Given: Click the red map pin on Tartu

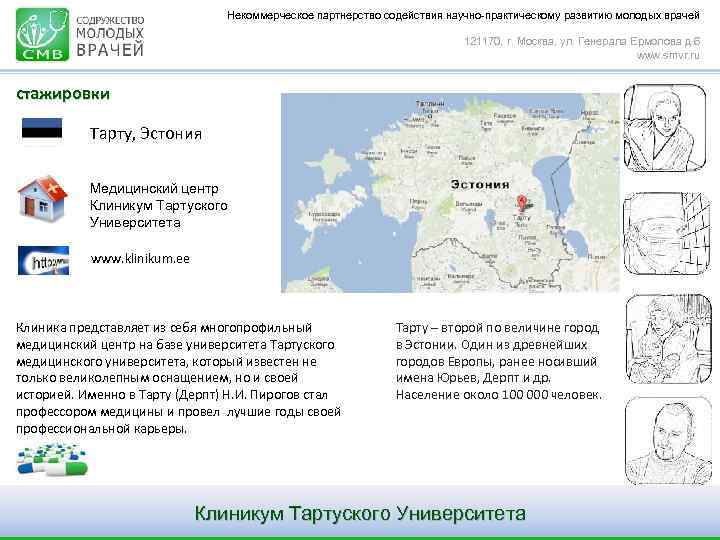Looking at the screenshot, I should coord(522,202).
